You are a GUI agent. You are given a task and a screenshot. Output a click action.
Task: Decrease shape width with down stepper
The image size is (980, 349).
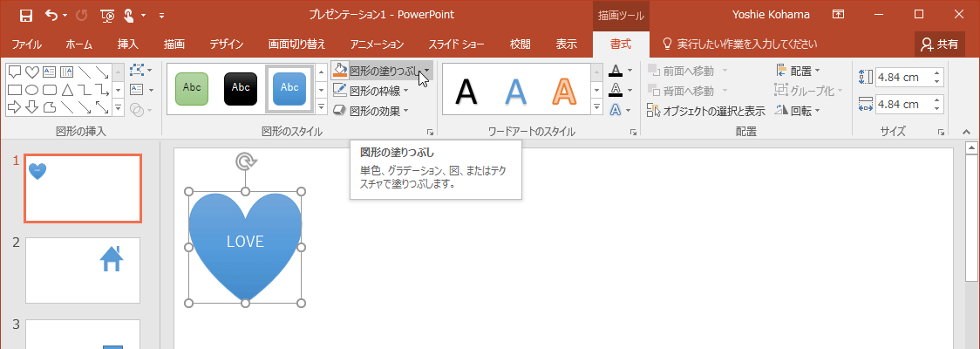(x=937, y=109)
